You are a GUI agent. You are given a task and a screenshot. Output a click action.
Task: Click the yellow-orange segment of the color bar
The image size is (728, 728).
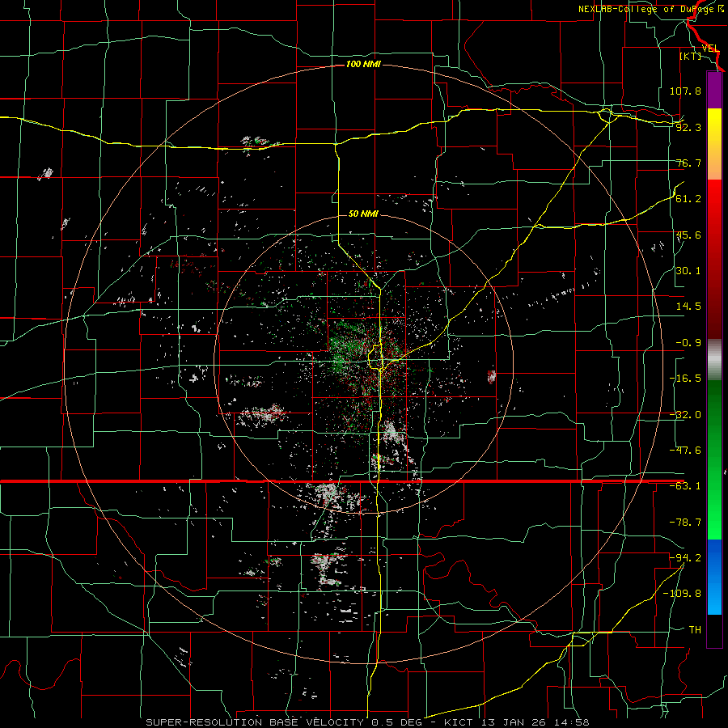click(x=714, y=144)
